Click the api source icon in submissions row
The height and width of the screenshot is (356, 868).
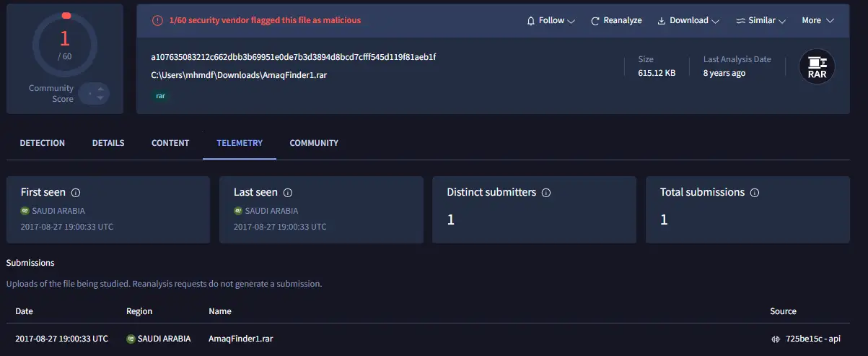[x=776, y=339]
